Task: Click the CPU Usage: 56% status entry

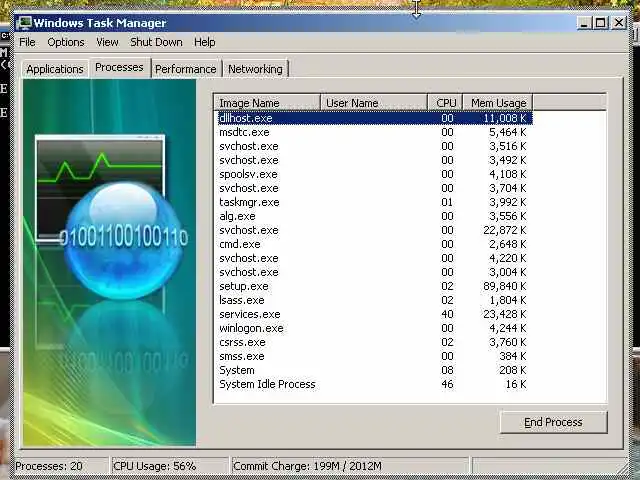Action: pyautogui.click(x=169, y=466)
